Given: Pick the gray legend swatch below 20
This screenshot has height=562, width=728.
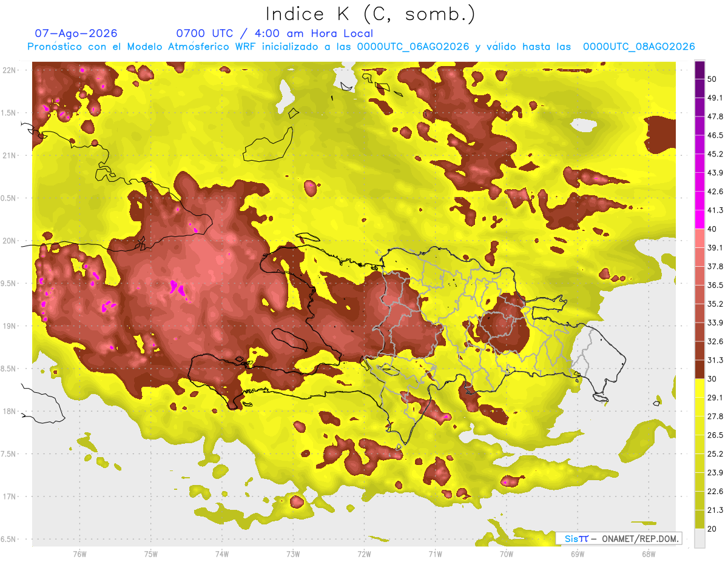Looking at the screenshot, I should pyautogui.click(x=699, y=538).
